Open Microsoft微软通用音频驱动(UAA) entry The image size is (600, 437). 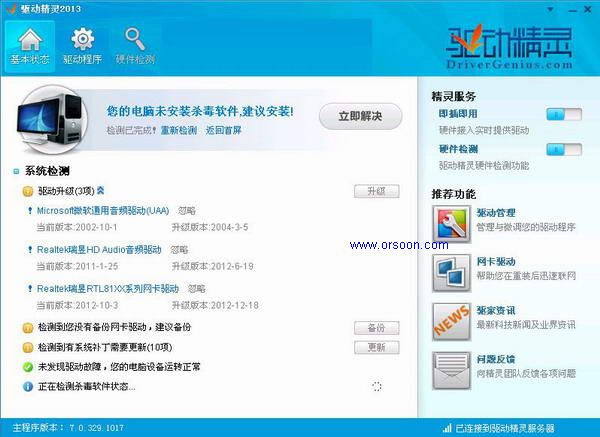(x=103, y=210)
